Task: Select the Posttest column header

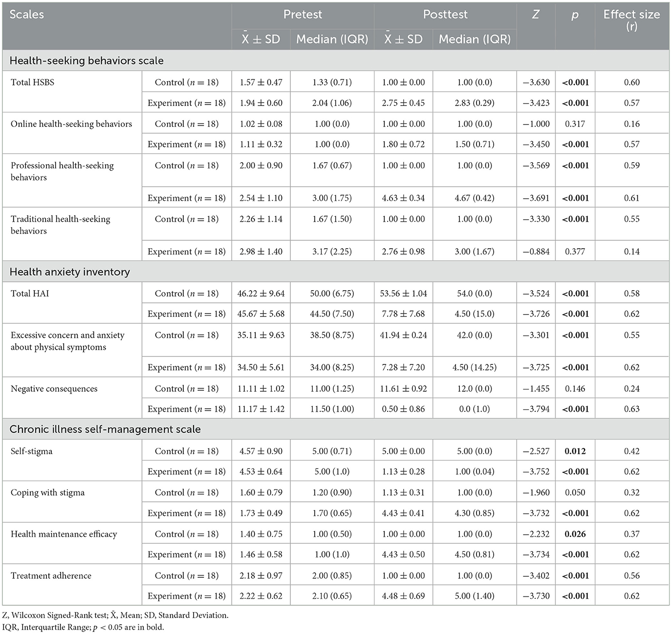Action: pyautogui.click(x=445, y=15)
